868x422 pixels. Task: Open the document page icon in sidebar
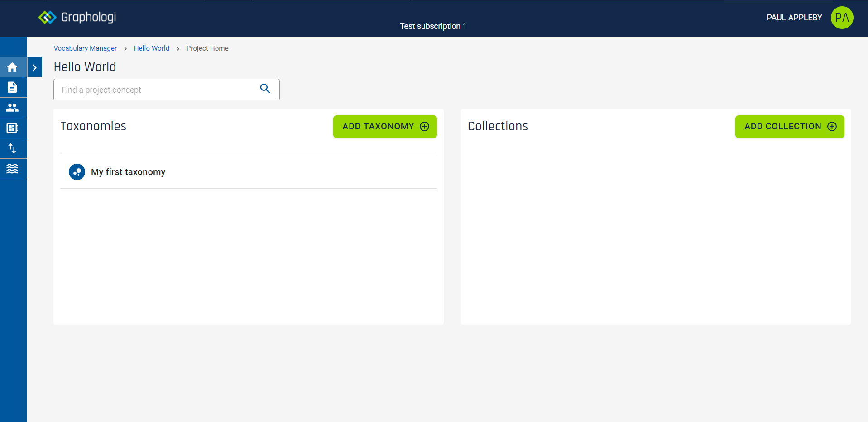[x=12, y=87]
